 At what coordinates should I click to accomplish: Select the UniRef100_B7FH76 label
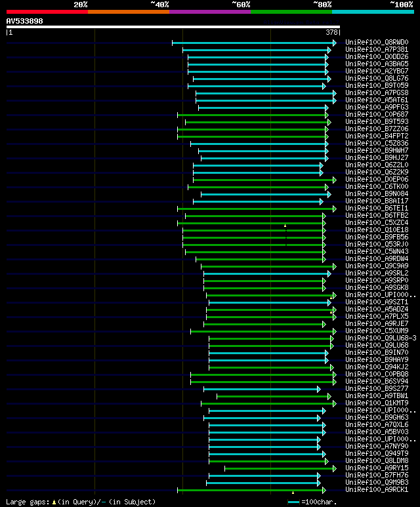point(377,476)
